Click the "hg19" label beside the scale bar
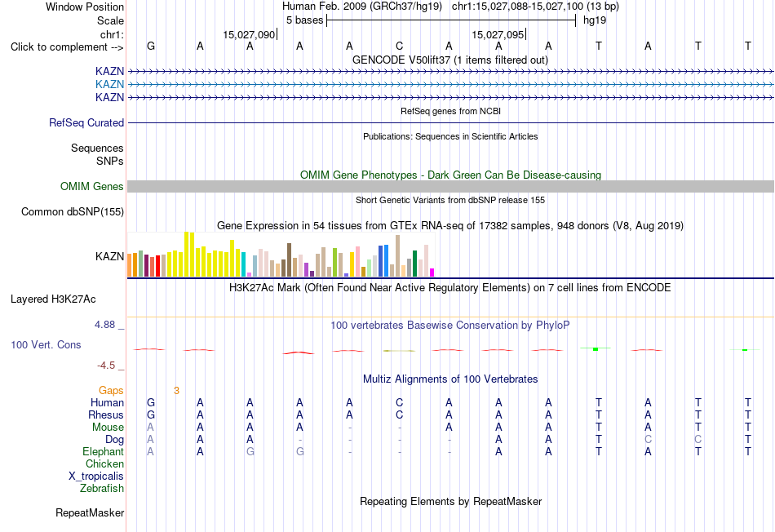Image resolution: width=775 pixels, height=532 pixels. pos(595,20)
